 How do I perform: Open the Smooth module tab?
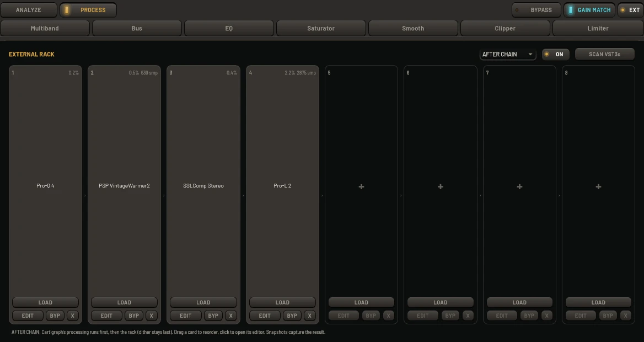pyautogui.click(x=413, y=28)
